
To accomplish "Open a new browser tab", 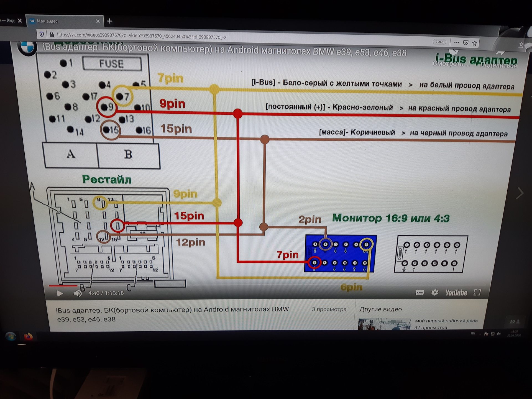I will (x=110, y=21).
